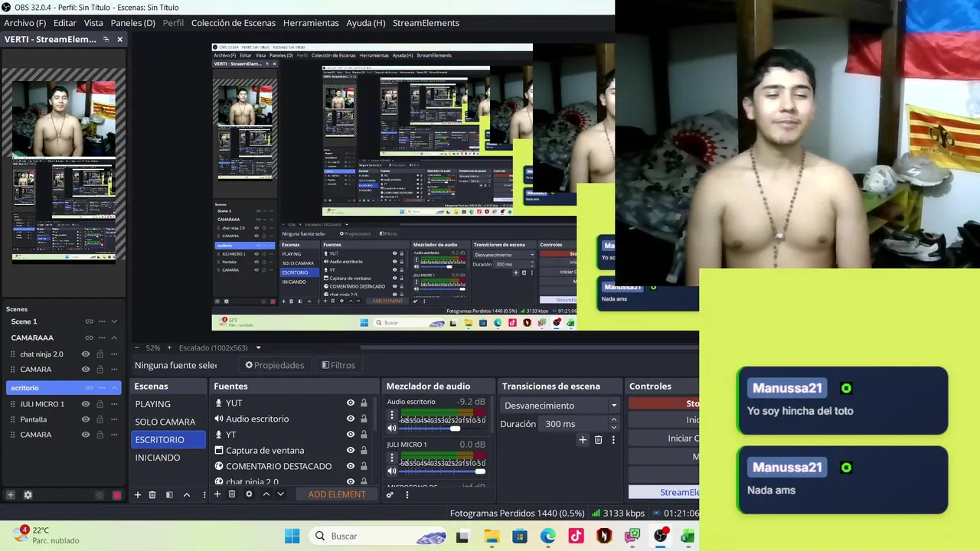980x551 pixels.
Task: Toggle visibility of Audio escritorio source
Action: [351, 419]
